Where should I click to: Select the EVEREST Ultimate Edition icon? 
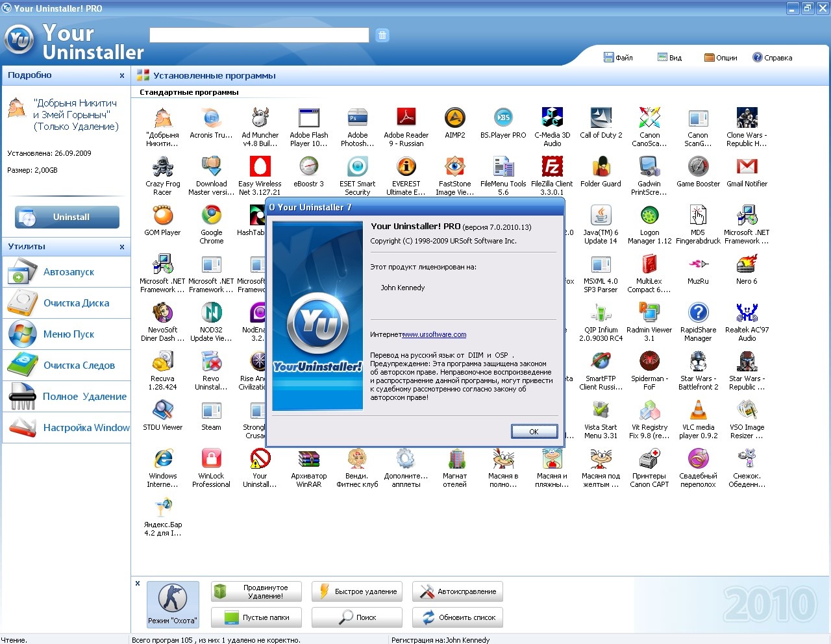point(406,167)
